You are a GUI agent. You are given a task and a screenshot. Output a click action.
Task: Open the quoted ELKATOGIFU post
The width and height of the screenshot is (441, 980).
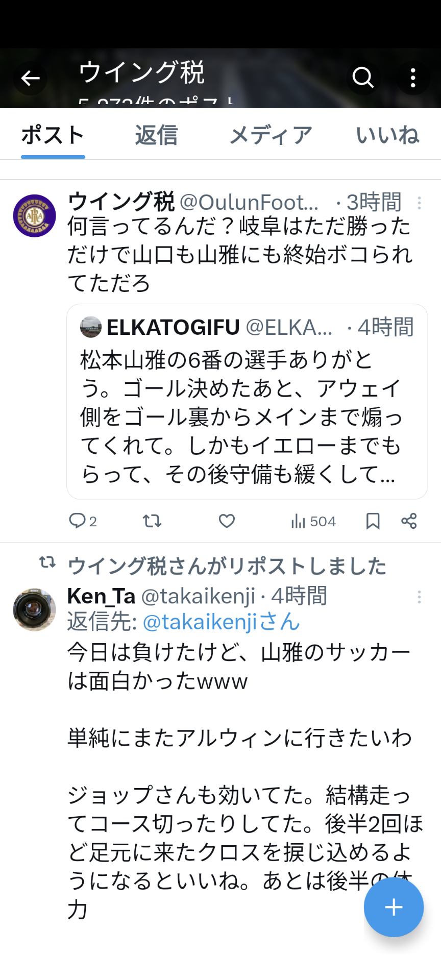click(247, 401)
